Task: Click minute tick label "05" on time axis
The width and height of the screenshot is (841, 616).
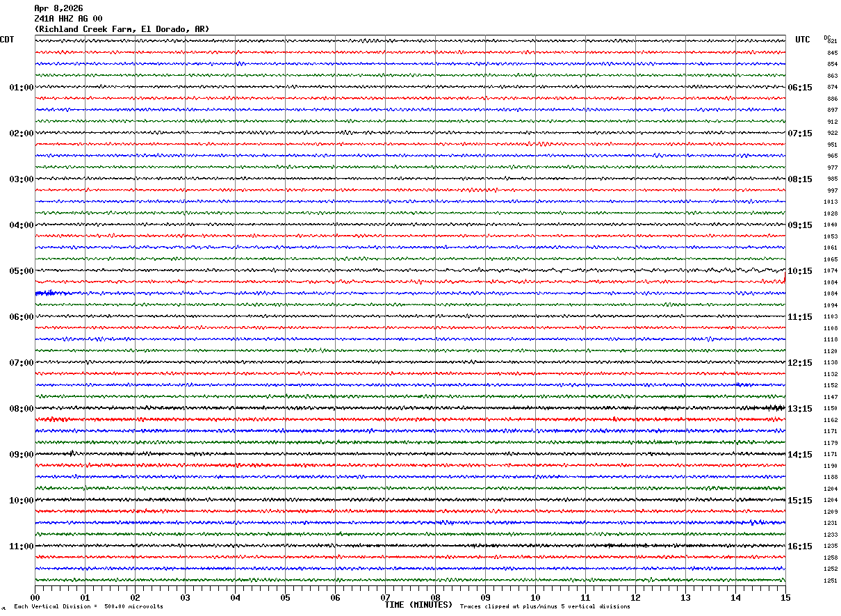Action: click(x=285, y=597)
